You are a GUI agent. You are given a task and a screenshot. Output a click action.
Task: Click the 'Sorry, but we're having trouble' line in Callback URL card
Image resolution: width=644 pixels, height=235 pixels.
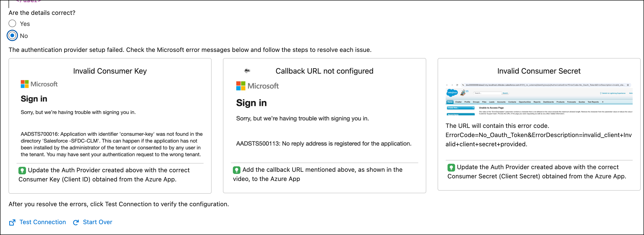pos(303,118)
